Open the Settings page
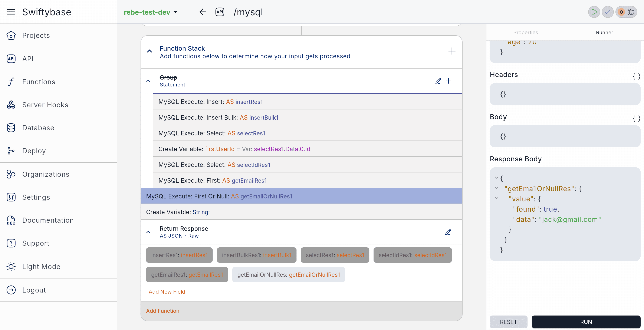 click(x=58, y=197)
